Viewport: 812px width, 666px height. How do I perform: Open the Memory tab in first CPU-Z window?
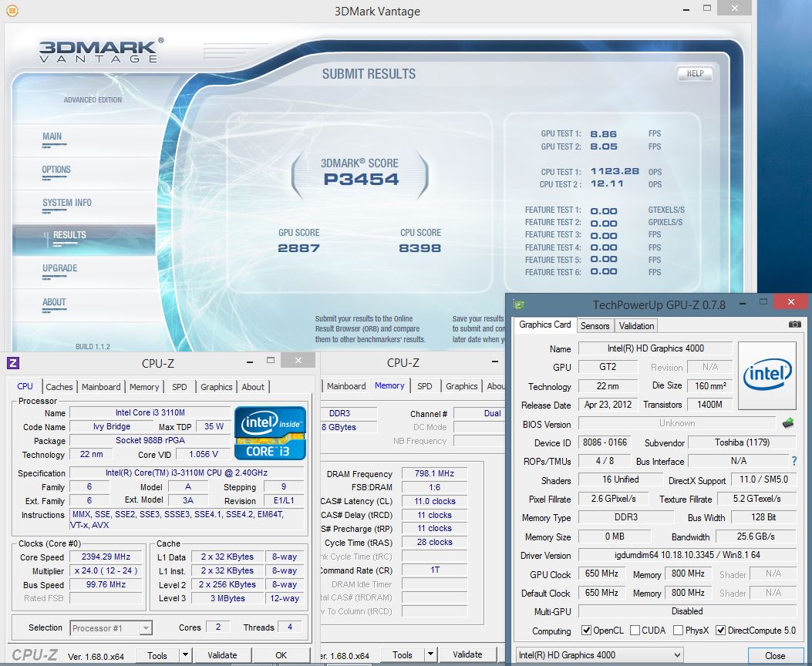click(x=144, y=386)
